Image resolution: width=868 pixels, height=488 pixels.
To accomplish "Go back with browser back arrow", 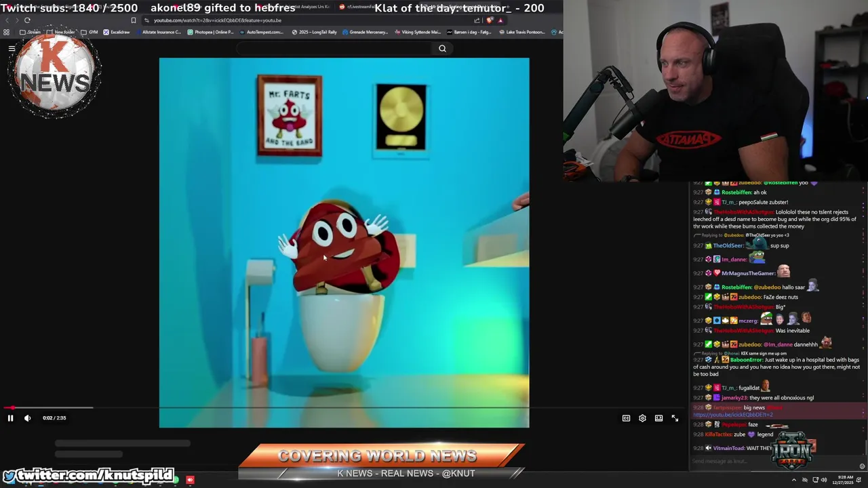I will [x=7, y=20].
